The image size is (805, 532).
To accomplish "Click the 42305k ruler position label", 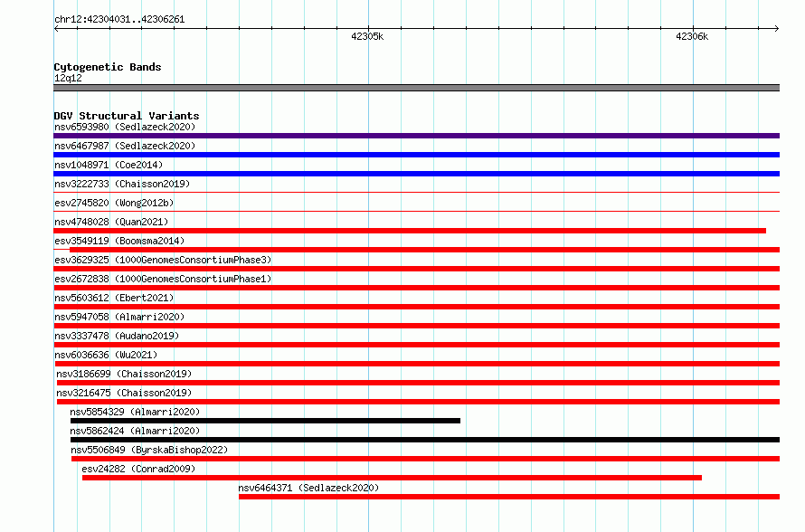I will click(367, 36).
